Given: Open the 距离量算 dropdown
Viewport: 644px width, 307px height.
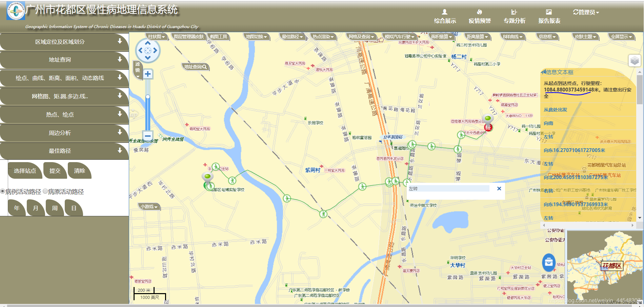Looking at the screenshot, I should (477, 37).
